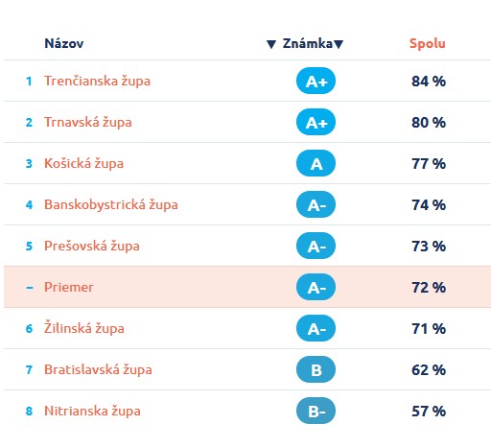491x448 pixels.
Task: Click the A grade badge for Košická župa
Action: (316, 163)
